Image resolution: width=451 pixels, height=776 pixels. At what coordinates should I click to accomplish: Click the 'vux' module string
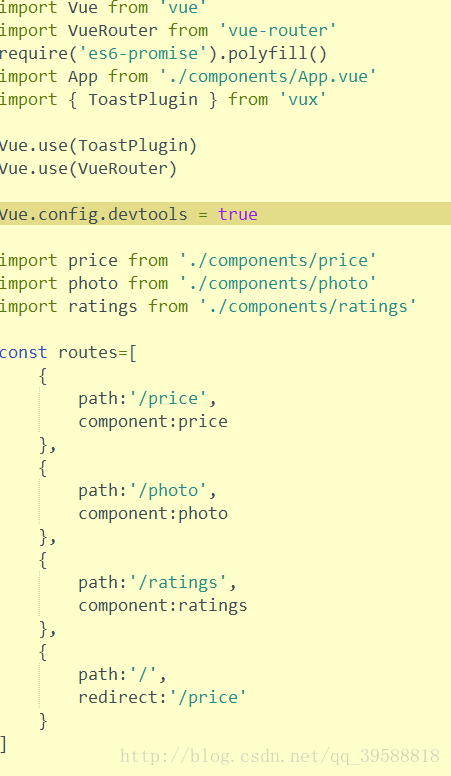[x=302, y=99]
